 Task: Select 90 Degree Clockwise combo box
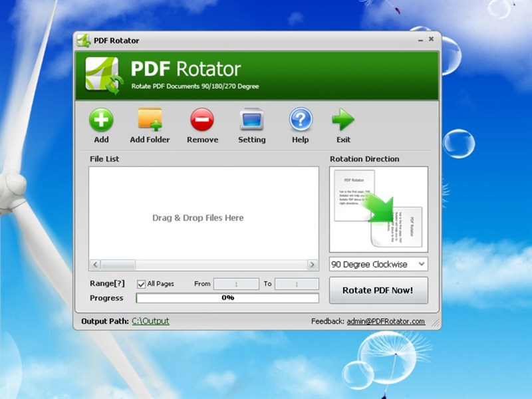(x=372, y=264)
